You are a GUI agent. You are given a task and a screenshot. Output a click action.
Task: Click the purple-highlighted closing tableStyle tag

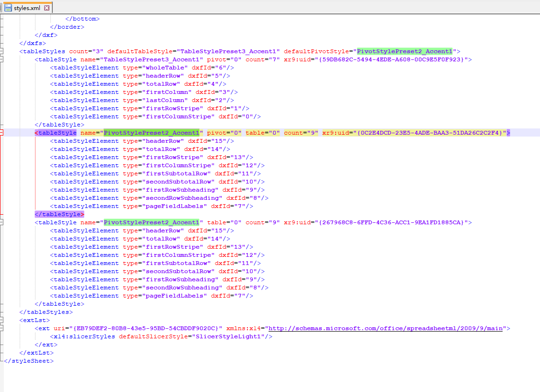[59, 214]
